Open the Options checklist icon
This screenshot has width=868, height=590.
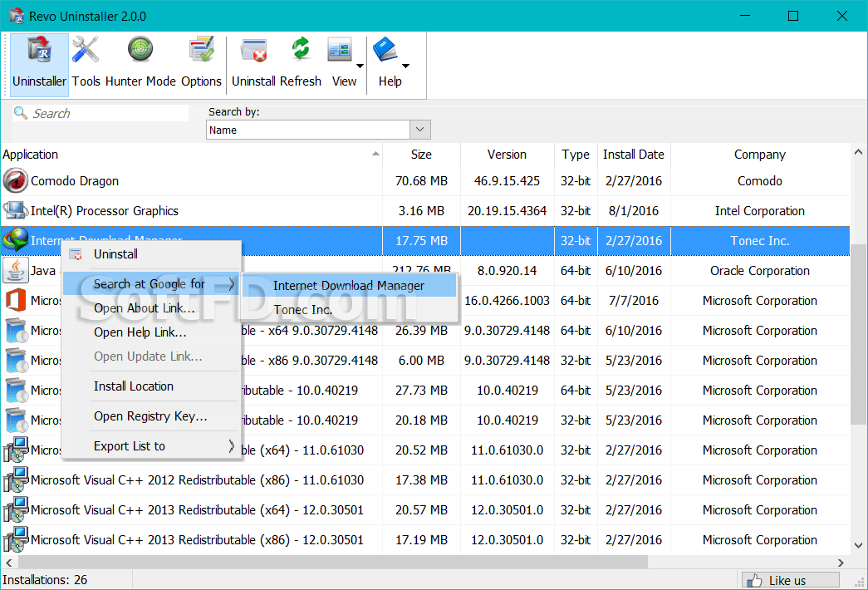click(x=201, y=51)
